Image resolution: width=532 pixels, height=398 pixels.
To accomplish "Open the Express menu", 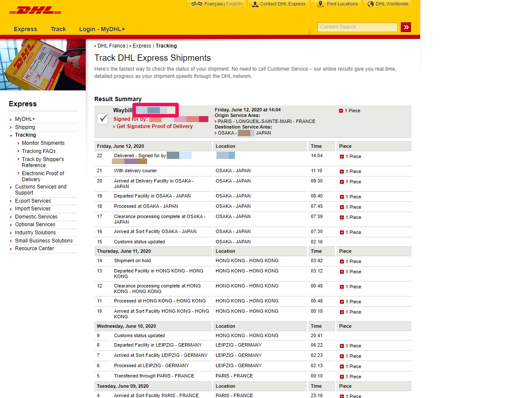I will tap(25, 29).
